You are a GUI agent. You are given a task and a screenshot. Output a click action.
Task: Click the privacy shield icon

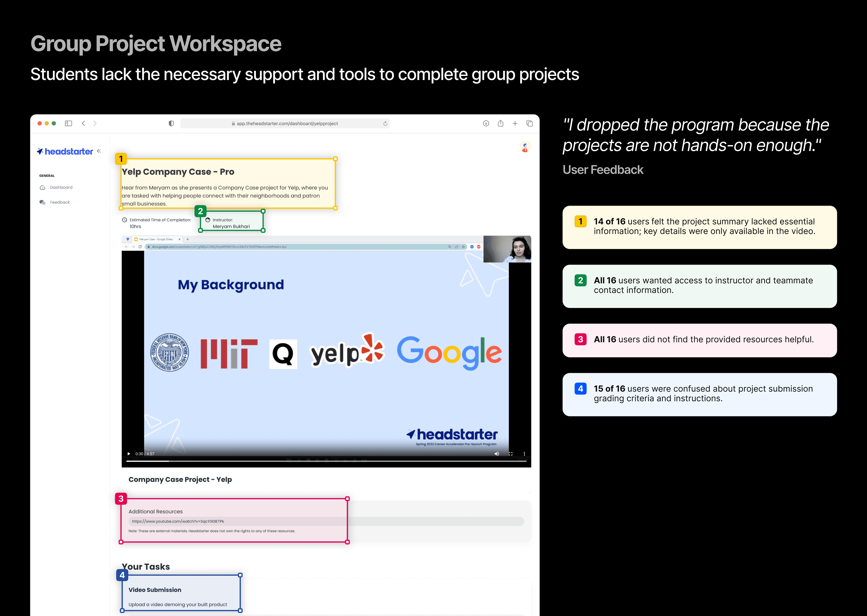tap(171, 123)
